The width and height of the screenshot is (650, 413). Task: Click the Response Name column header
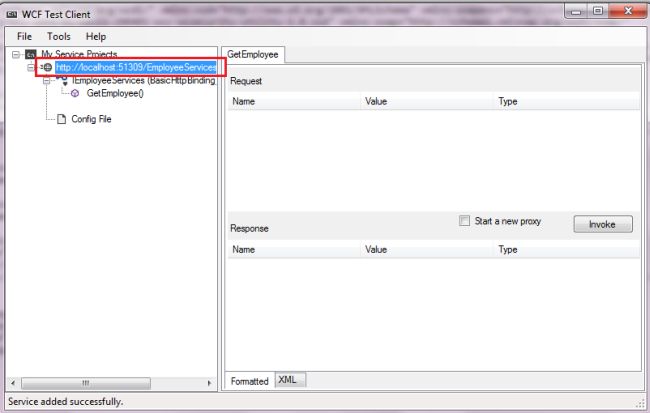tap(294, 250)
